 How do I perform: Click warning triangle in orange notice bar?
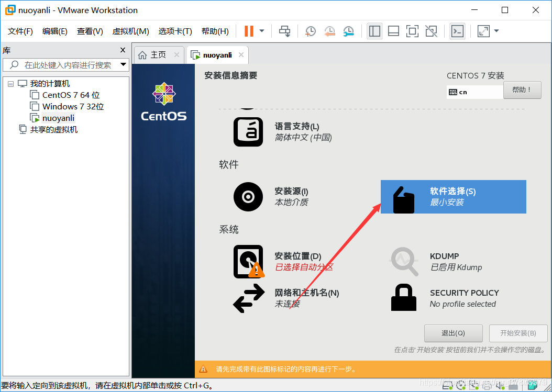(x=204, y=369)
